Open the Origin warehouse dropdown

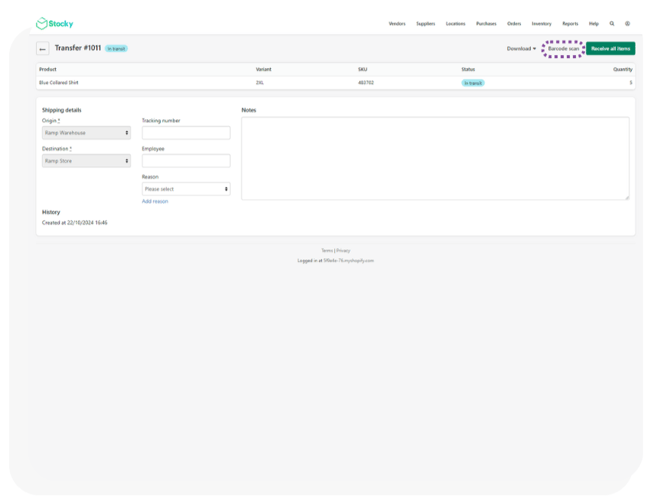coord(86,133)
